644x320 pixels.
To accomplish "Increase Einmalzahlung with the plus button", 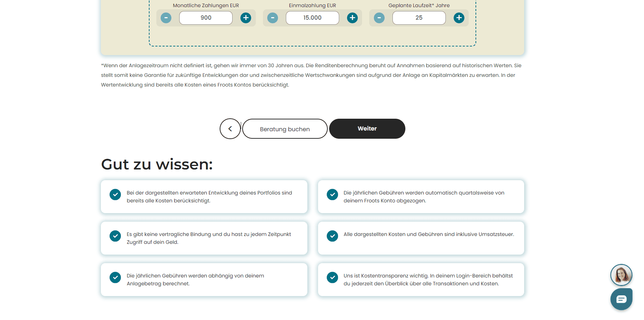I will [x=352, y=18].
